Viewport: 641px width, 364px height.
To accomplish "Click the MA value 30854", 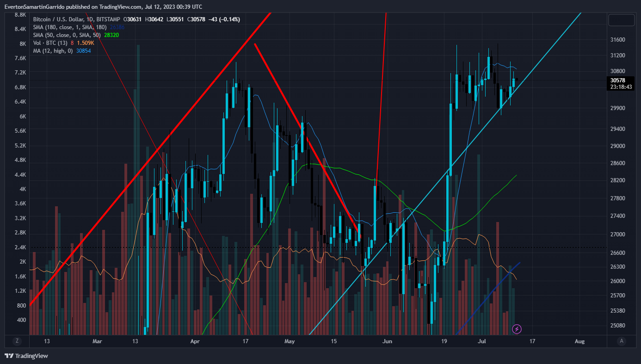I will [x=84, y=51].
